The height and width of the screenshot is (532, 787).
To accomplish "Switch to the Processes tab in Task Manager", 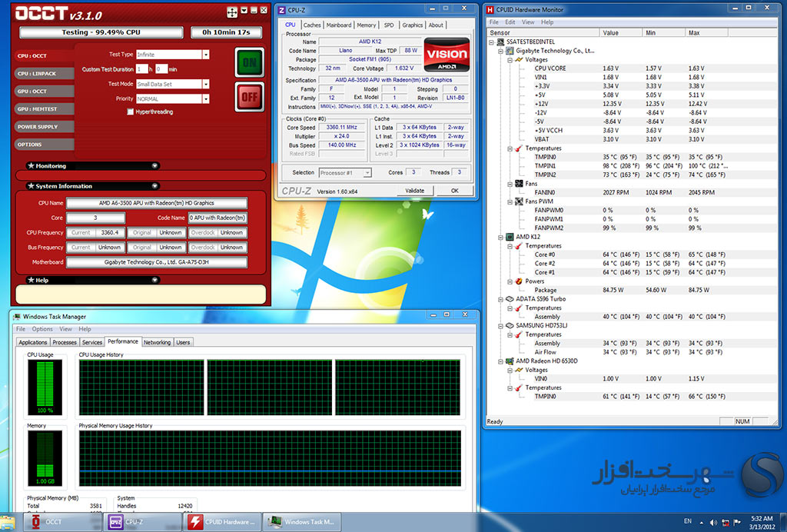I will (x=65, y=342).
